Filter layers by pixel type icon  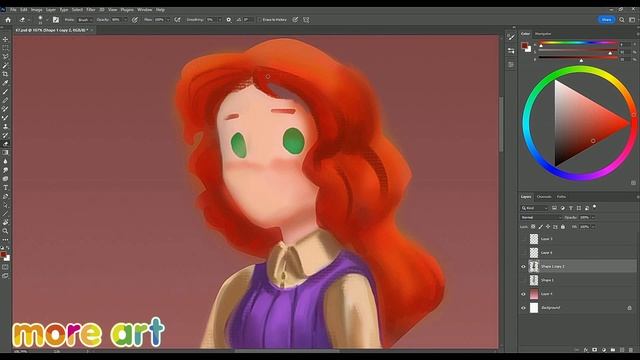(x=554, y=208)
